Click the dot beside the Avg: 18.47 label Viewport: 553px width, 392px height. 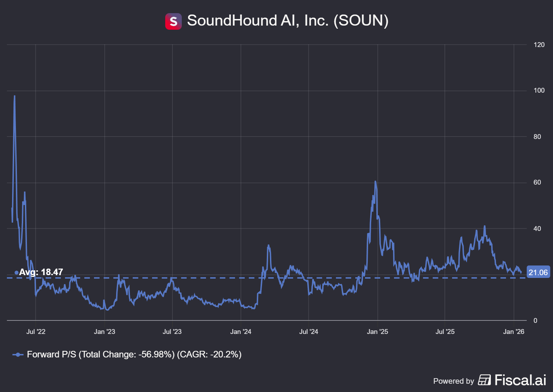click(x=16, y=273)
